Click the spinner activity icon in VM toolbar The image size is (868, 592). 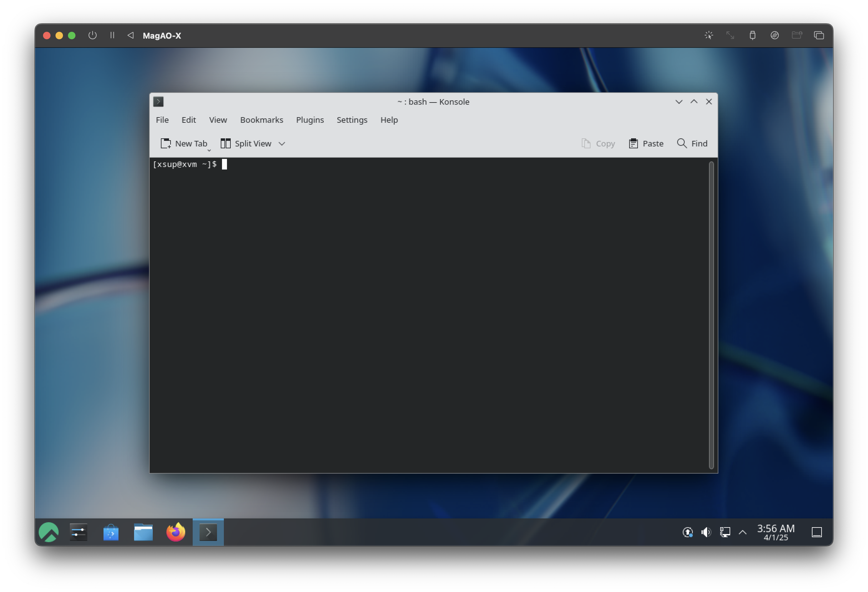[708, 35]
